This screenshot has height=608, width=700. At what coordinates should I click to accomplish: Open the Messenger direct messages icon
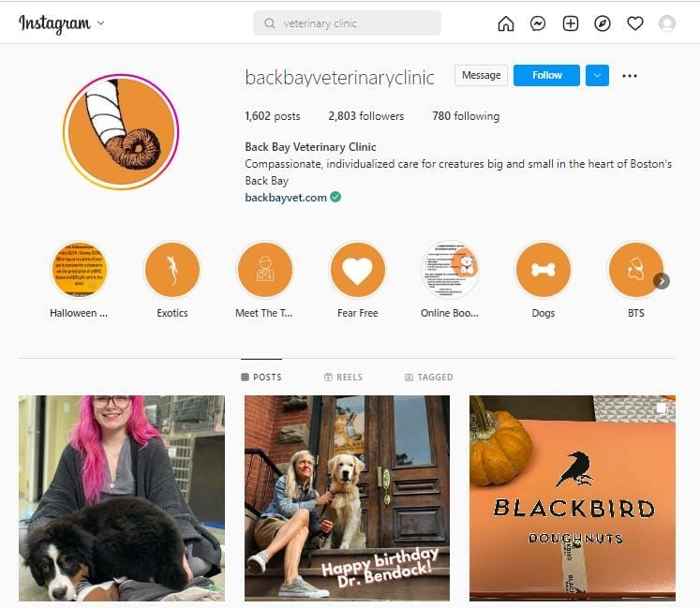[x=538, y=23]
